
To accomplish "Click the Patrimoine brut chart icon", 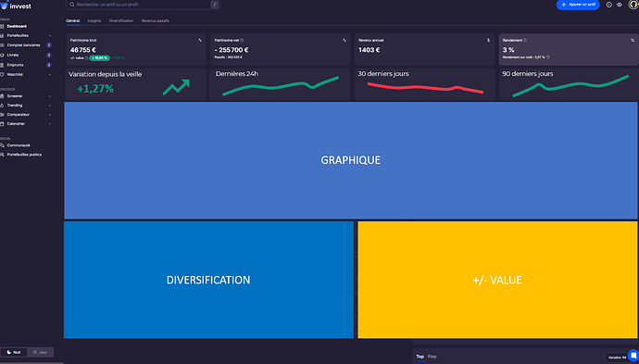I will (x=200, y=41).
